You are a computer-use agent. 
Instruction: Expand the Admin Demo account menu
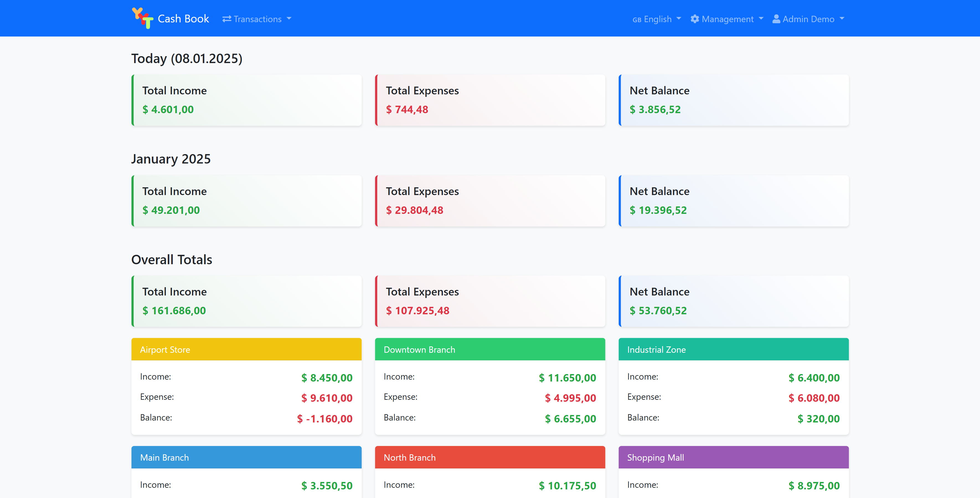tap(808, 19)
